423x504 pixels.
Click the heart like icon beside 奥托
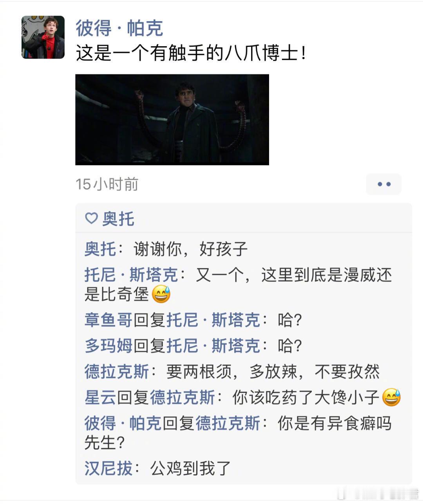pyautogui.click(x=91, y=218)
